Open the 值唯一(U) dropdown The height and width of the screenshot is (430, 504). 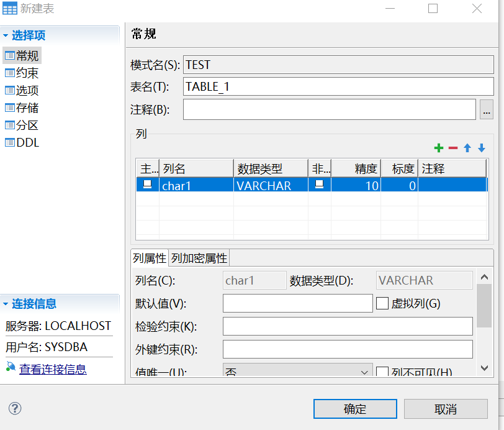[x=298, y=370]
